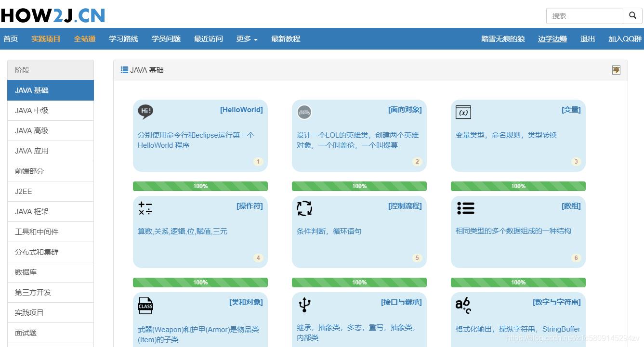Click the 100% progress bar under 控制流程
The width and height of the screenshot is (644, 347).
click(x=359, y=283)
